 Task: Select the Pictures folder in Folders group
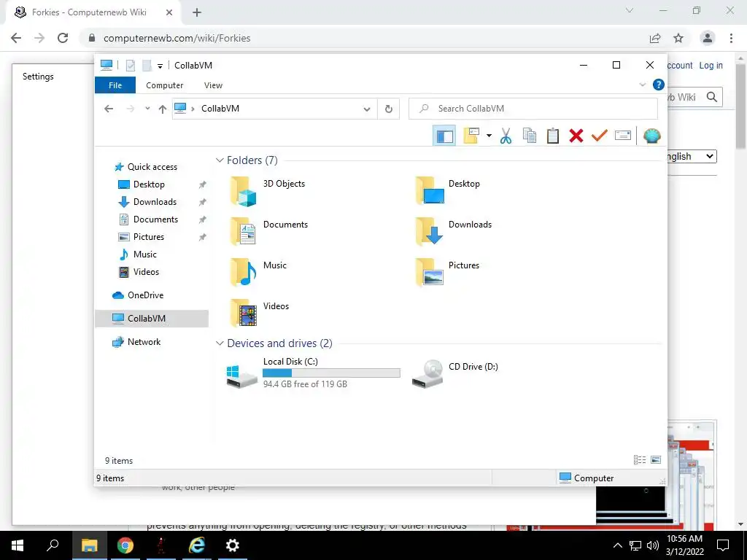pyautogui.click(x=447, y=273)
